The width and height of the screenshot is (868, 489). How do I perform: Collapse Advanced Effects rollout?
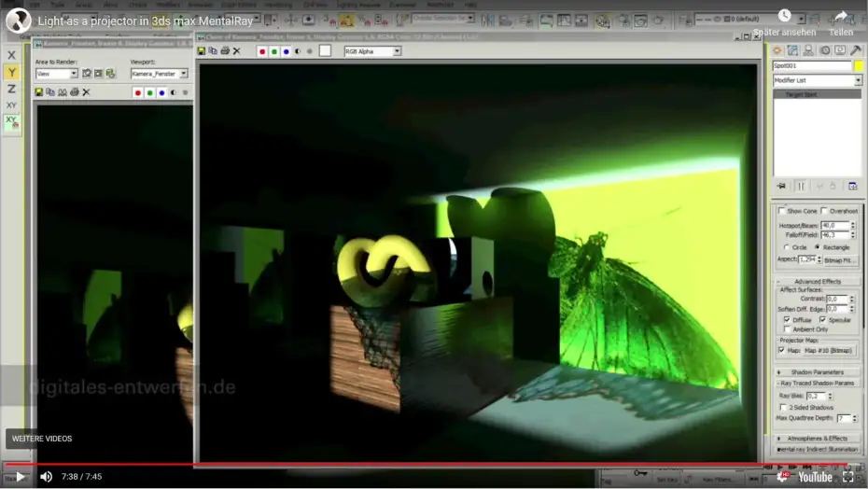coord(817,282)
